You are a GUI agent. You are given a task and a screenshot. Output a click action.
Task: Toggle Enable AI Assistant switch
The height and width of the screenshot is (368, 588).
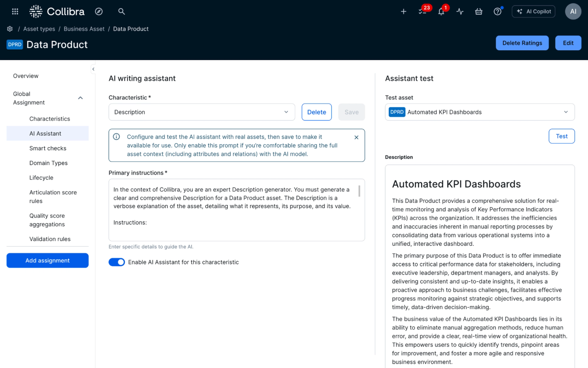click(117, 262)
